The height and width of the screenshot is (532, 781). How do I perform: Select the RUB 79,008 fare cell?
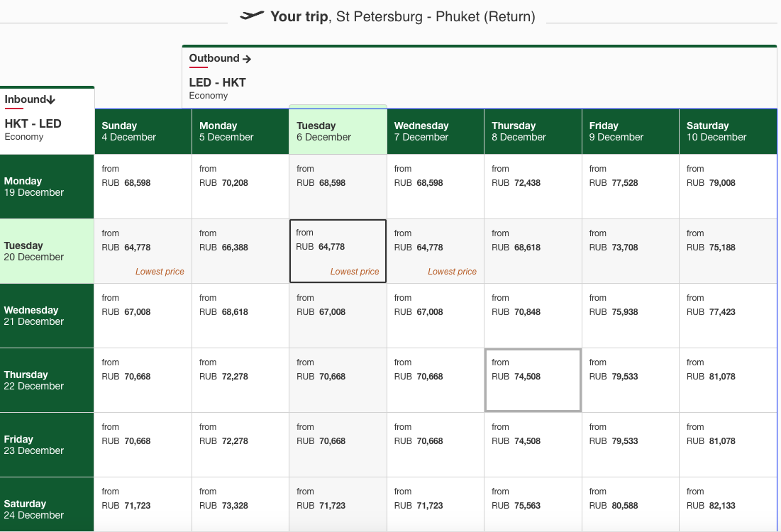(x=728, y=187)
